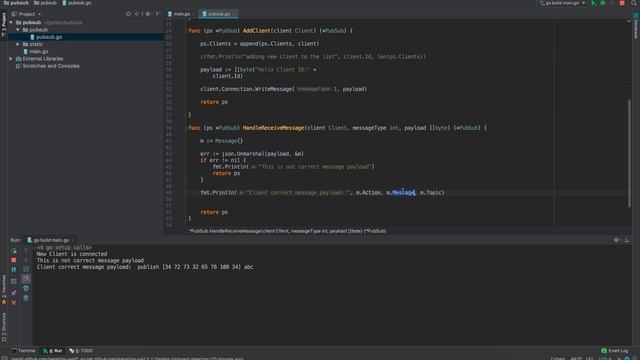This screenshot has height=360, width=640.
Task: Select Scratches and Consoles in project tree
Action: click(51, 66)
